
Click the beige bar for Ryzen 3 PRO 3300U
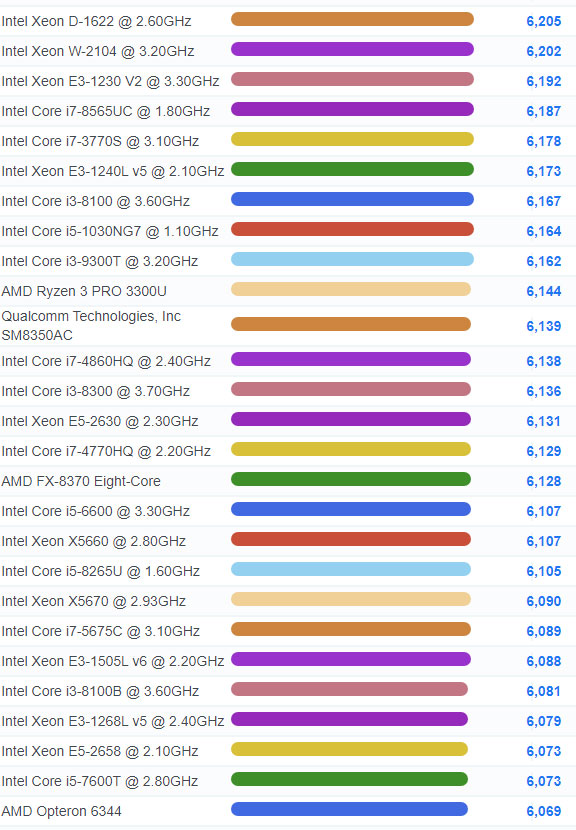[x=351, y=289]
